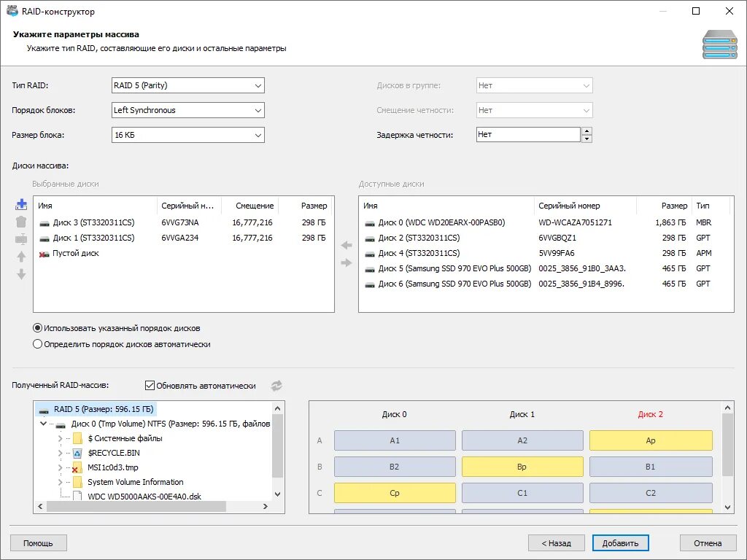Click the move disk up arrow
747x560 pixels.
(x=21, y=257)
